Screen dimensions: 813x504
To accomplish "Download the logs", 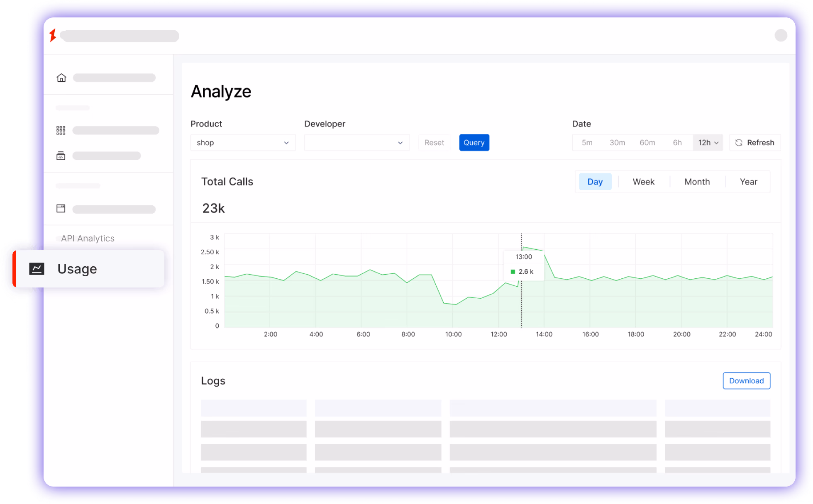I will click(x=746, y=380).
